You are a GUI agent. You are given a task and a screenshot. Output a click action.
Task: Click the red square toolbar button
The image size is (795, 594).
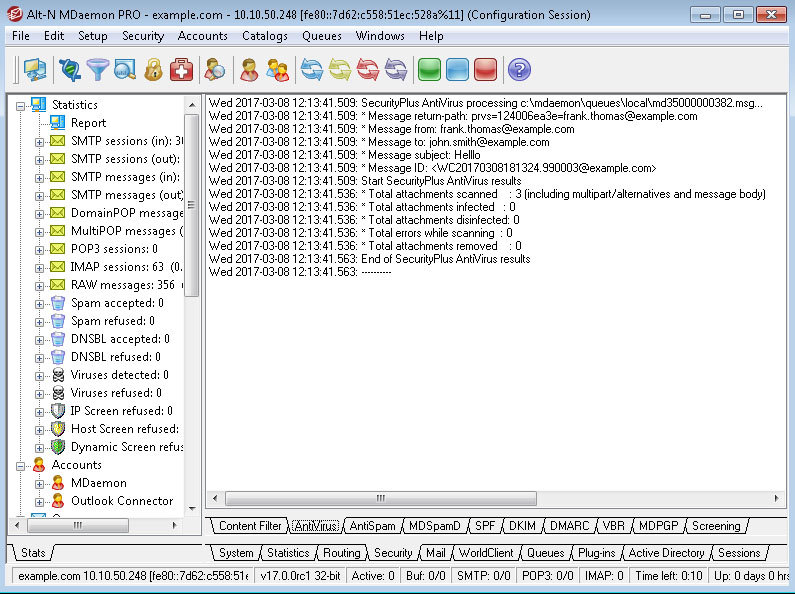coord(485,69)
